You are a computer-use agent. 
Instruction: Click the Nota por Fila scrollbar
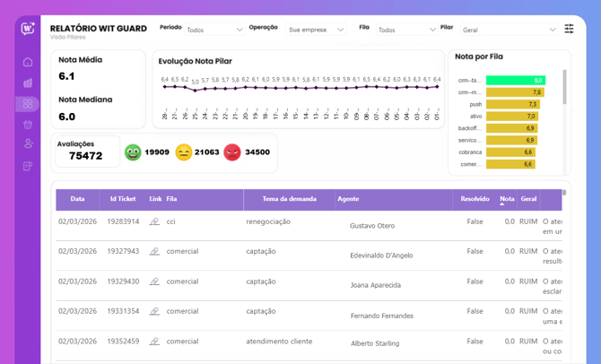[x=564, y=87]
